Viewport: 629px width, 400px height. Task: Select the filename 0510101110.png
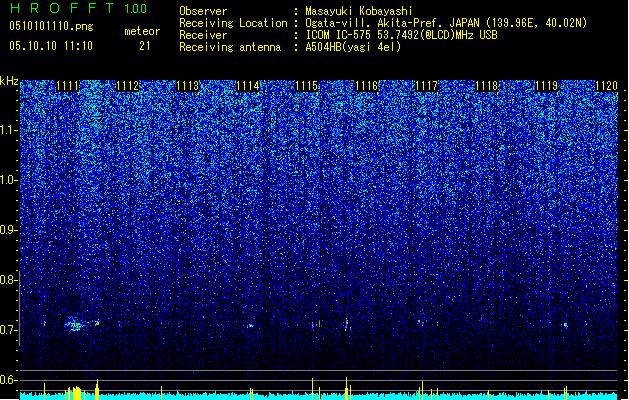(51, 26)
